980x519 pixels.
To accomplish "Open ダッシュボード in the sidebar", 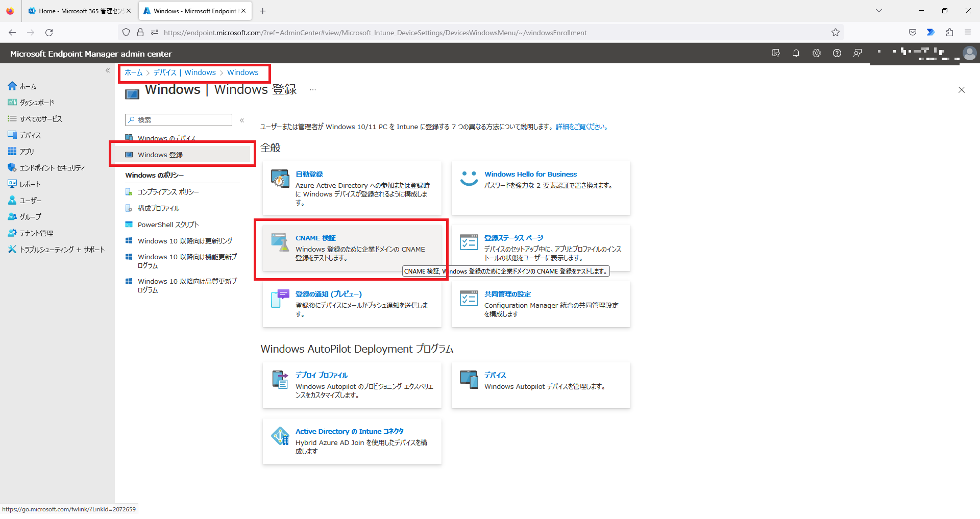I will pyautogui.click(x=31, y=103).
